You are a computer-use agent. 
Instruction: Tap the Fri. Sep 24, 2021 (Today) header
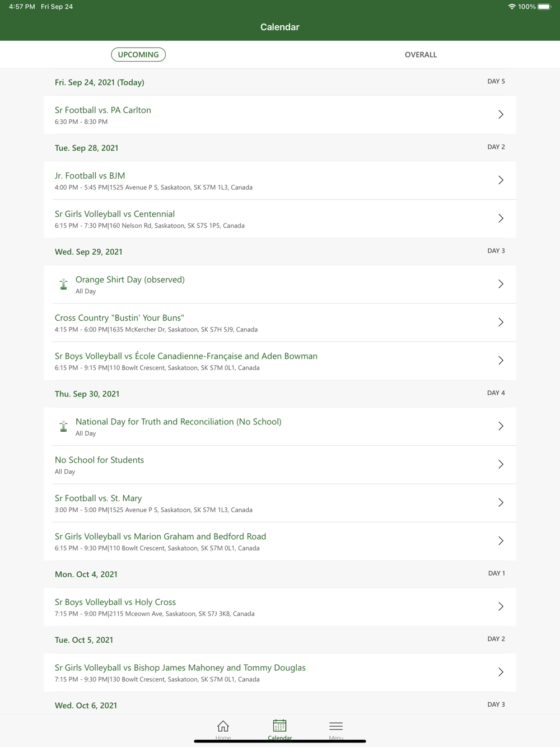pos(100,82)
